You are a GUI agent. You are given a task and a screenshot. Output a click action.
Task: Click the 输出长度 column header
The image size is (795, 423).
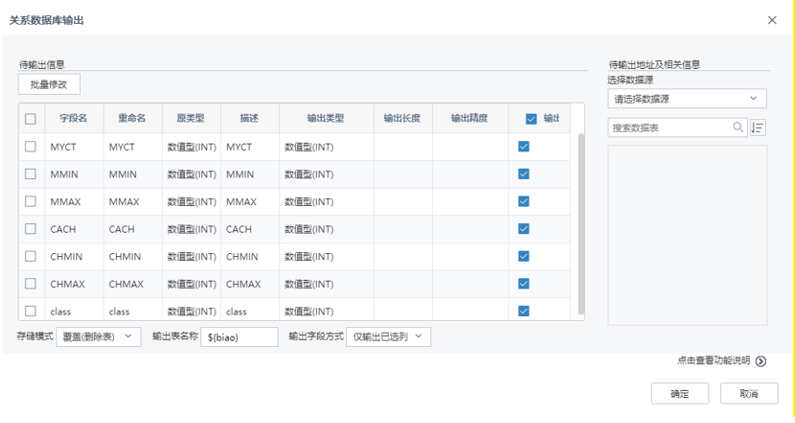click(x=403, y=118)
